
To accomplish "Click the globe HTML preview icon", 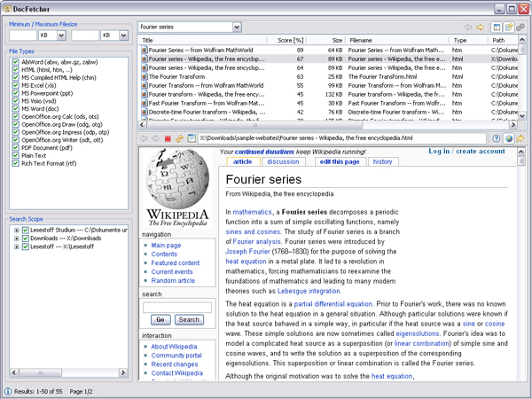I will (x=509, y=138).
